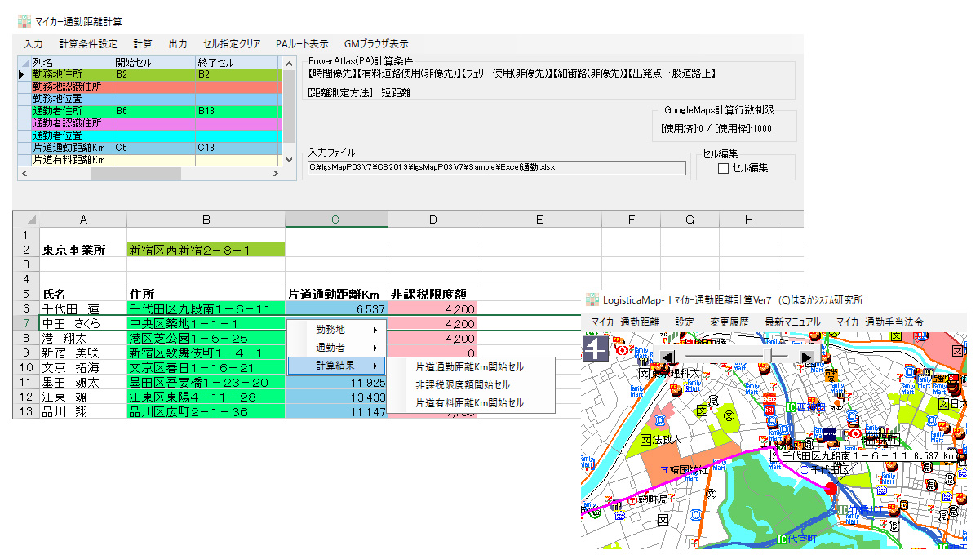Viewport: 980px width, 559px height.
Task: Select 片道通勤距離Km開始セル submenu item
Action: tap(469, 367)
